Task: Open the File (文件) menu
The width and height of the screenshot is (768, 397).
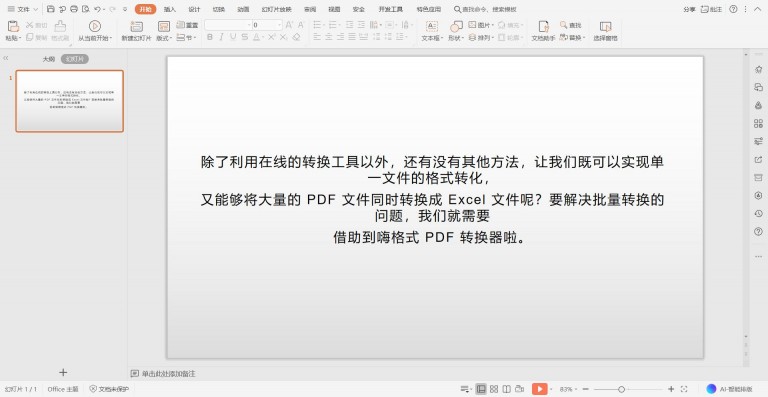Action: [23, 9]
